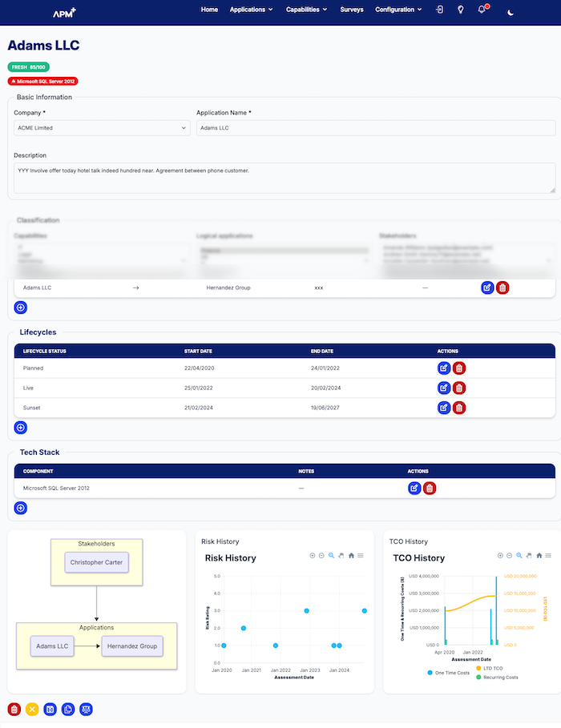Click the COMPONENT column header in Tech Stack

pos(38,471)
